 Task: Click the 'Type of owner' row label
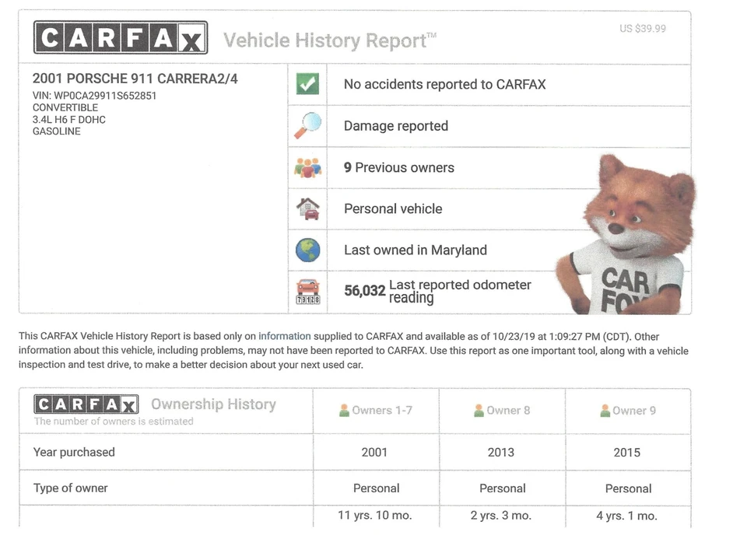(x=71, y=488)
